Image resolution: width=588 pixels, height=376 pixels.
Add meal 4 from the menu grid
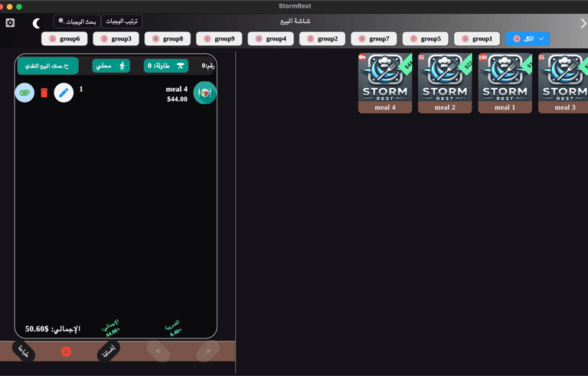click(385, 83)
